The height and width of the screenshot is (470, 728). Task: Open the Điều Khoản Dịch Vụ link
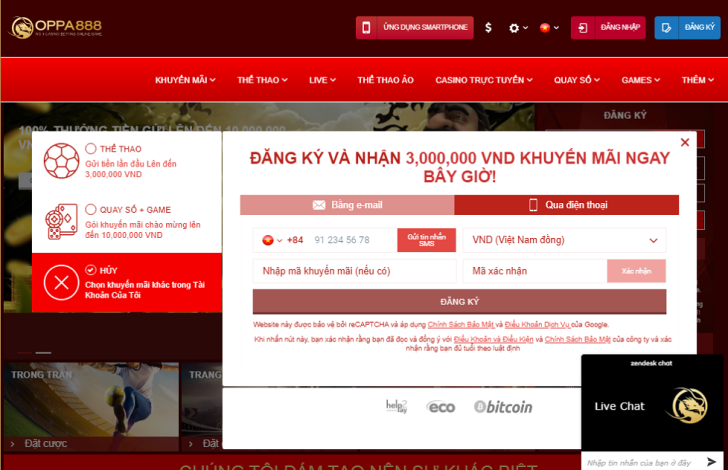pyautogui.click(x=537, y=325)
